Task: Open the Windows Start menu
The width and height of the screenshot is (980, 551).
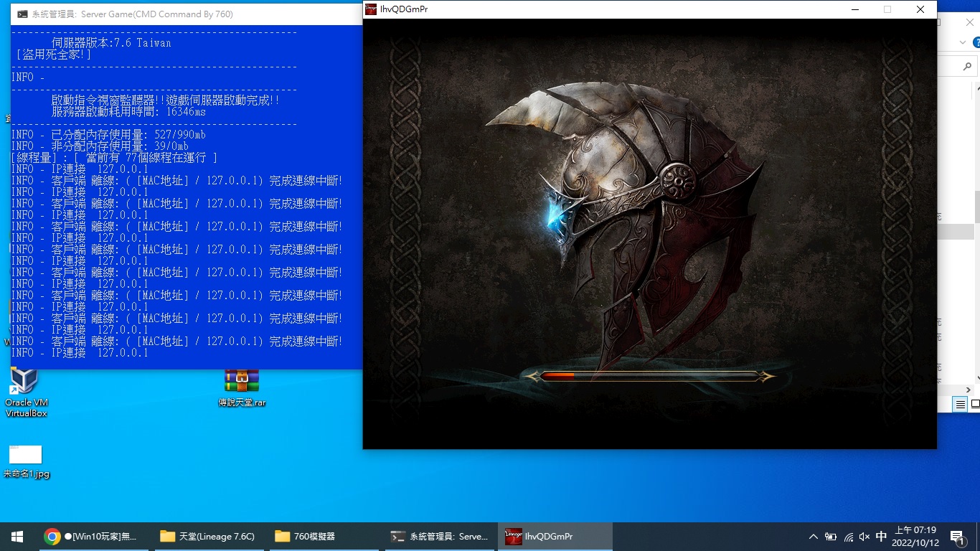Action: point(17,537)
